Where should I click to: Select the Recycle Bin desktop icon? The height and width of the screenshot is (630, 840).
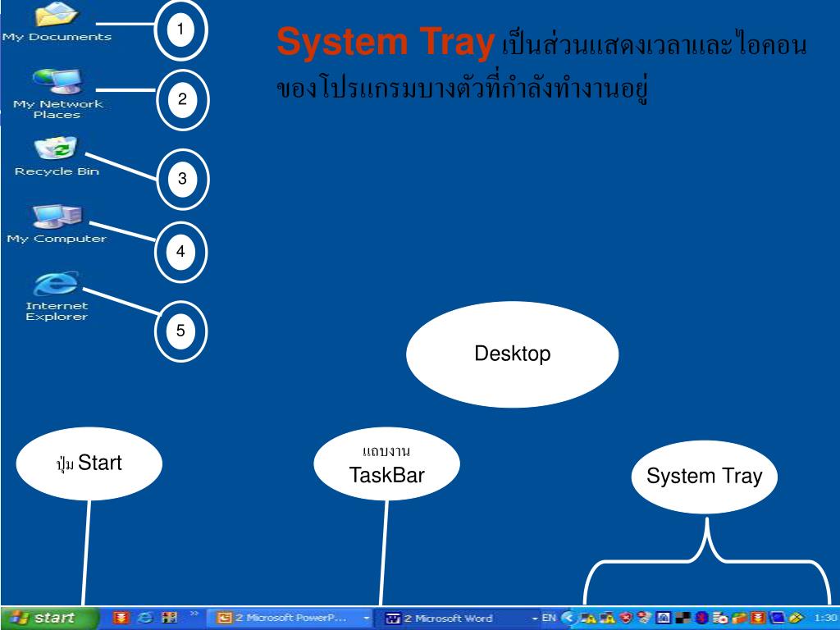57,157
